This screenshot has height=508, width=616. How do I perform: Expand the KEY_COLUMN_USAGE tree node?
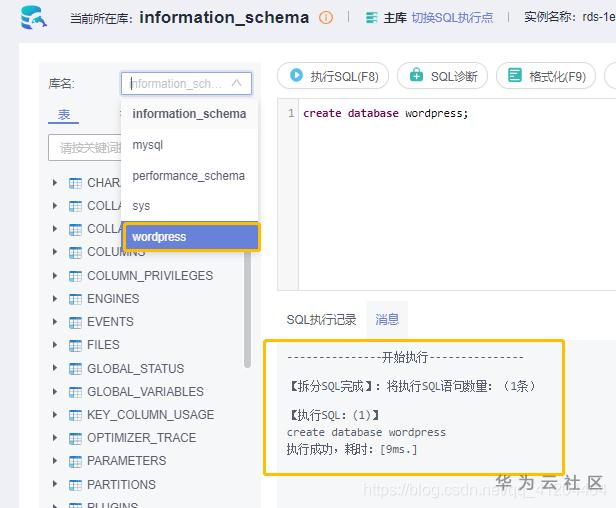55,414
